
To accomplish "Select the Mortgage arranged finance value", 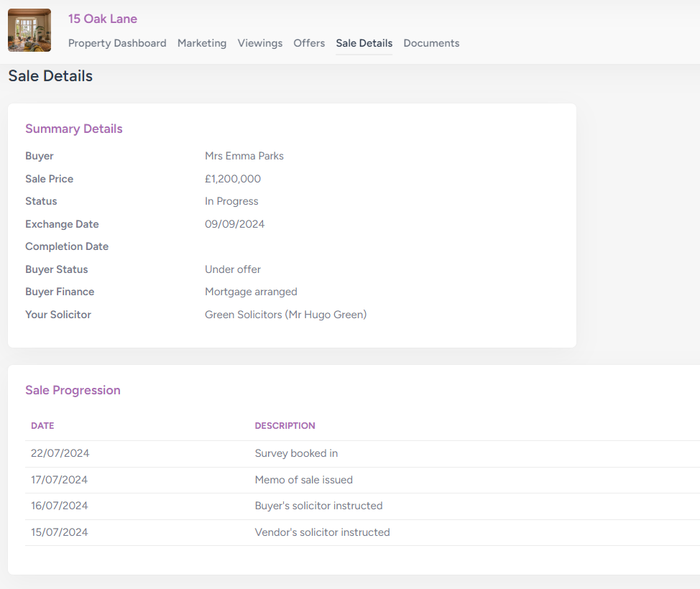I will (x=251, y=292).
